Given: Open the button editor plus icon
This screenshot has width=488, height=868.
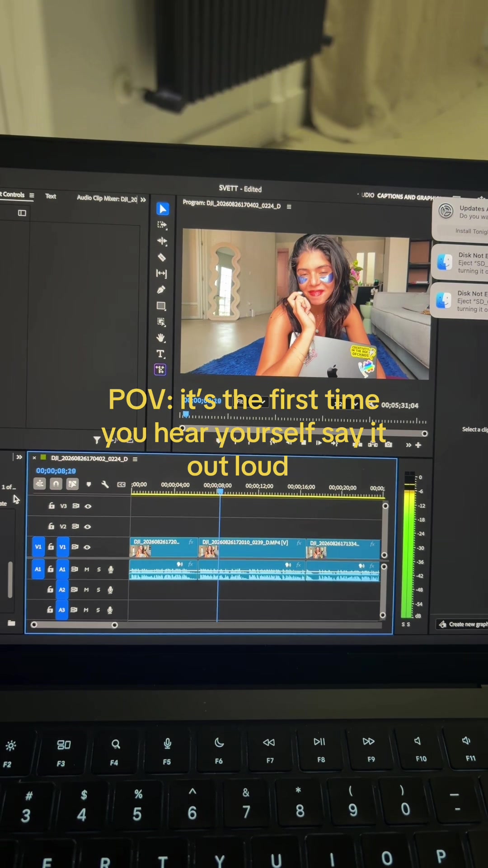Looking at the screenshot, I should point(418,445).
